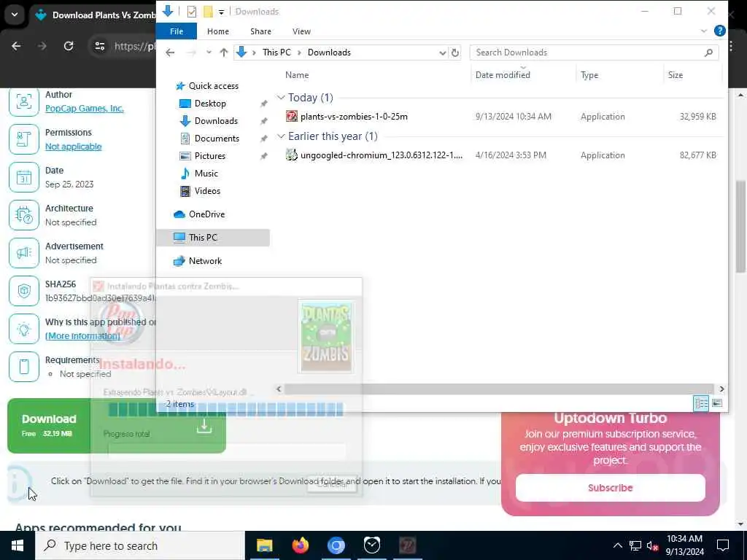The image size is (747, 560).
Task: Sort by the Date modified column header
Action: click(x=503, y=75)
